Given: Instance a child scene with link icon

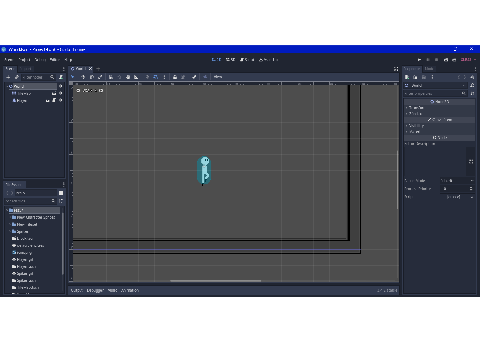Looking at the screenshot, I should (x=17, y=77).
